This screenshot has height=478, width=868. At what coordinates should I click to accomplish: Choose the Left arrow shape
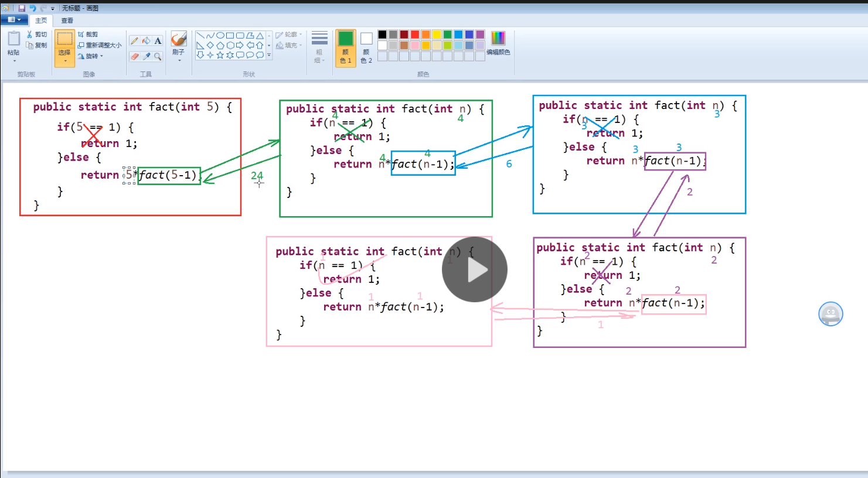250,45
